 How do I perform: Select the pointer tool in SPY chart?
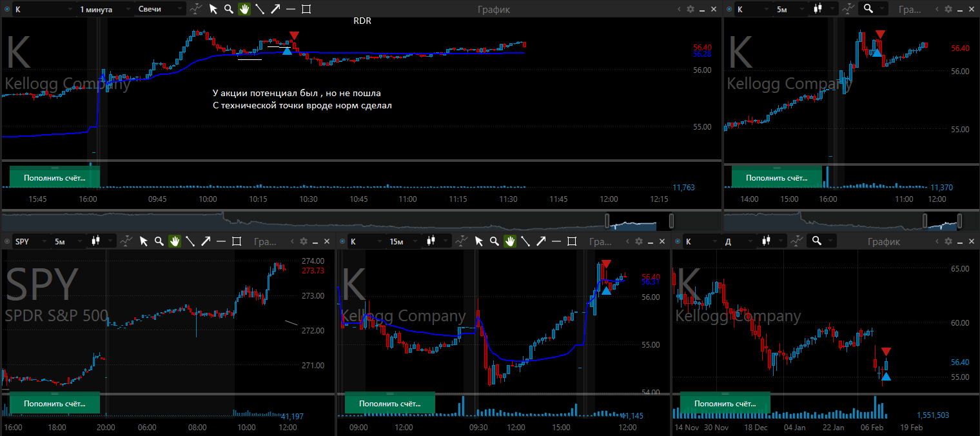pyautogui.click(x=144, y=241)
